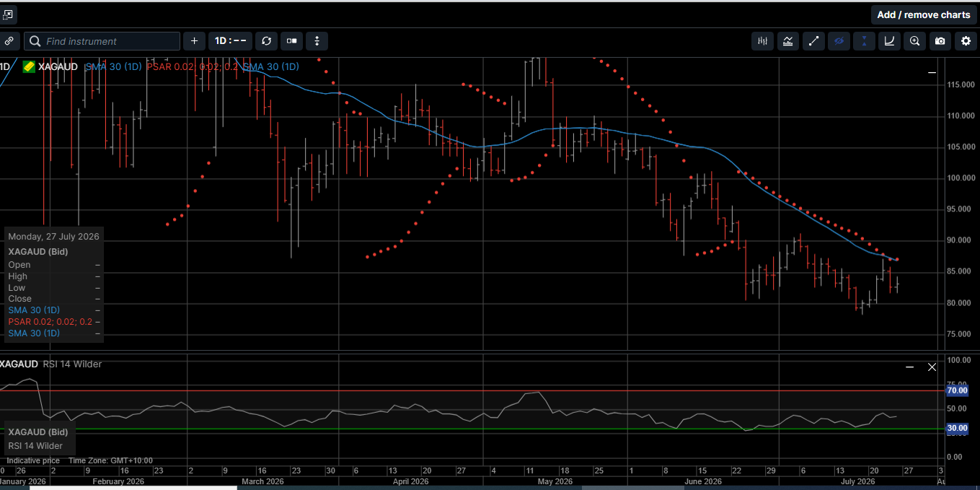
Task: Click the XAGAUD (Bid) label in RSI legend
Action: (x=38, y=432)
